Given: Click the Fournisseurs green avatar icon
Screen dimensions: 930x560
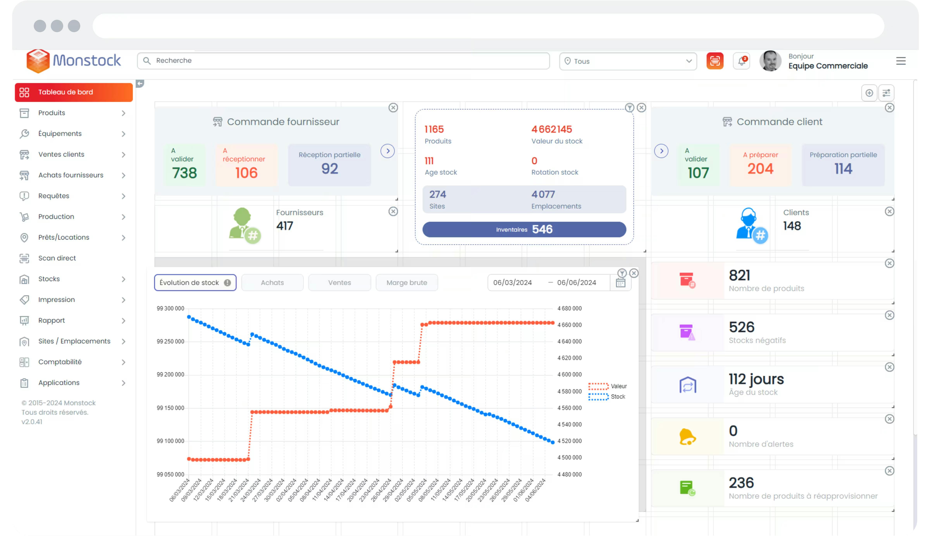Looking at the screenshot, I should 245,226.
